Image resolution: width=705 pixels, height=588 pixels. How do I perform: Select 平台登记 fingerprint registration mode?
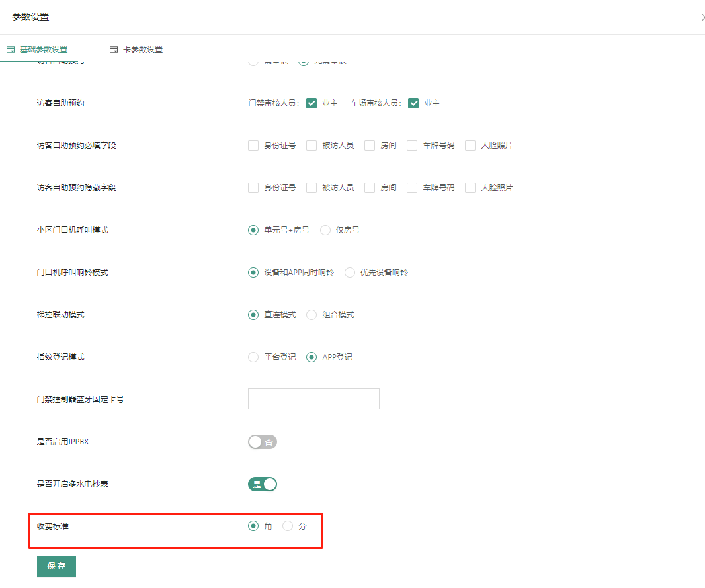pos(253,357)
